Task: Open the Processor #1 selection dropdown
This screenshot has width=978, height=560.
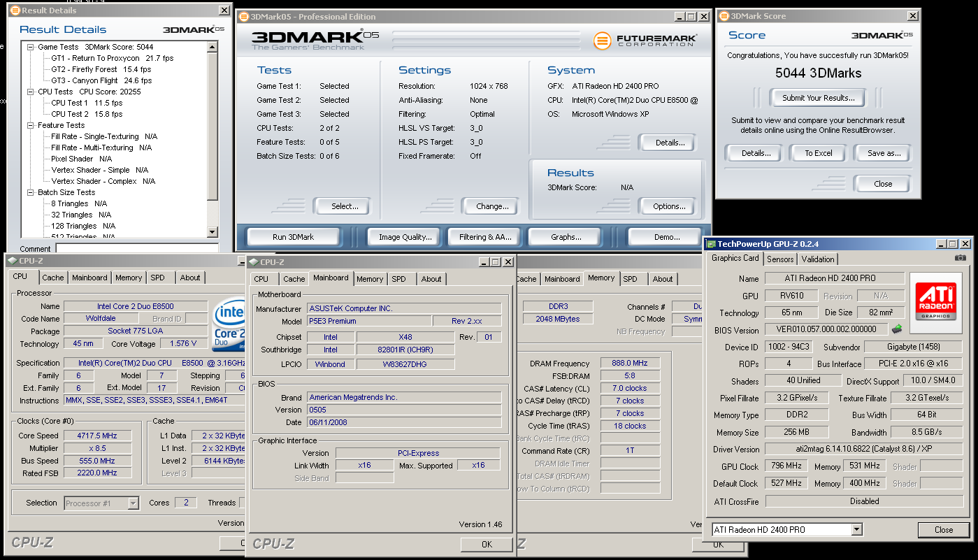Action: 134,503
